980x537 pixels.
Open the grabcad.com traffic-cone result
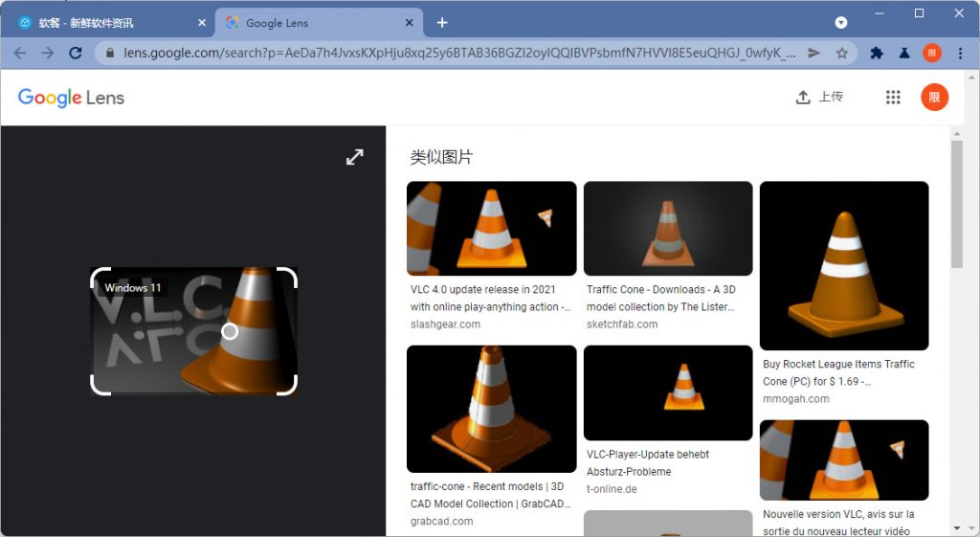tap(491, 409)
